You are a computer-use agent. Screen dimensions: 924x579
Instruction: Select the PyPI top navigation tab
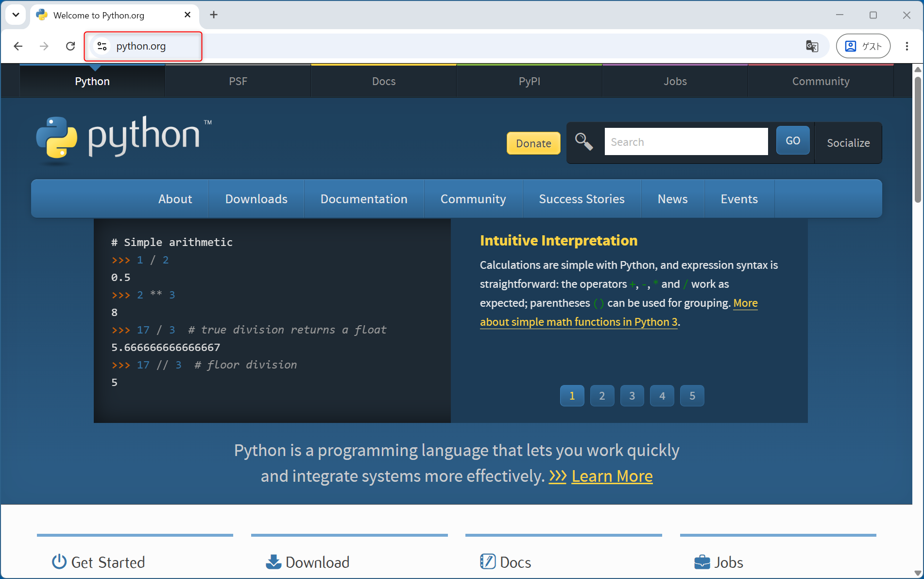(530, 81)
